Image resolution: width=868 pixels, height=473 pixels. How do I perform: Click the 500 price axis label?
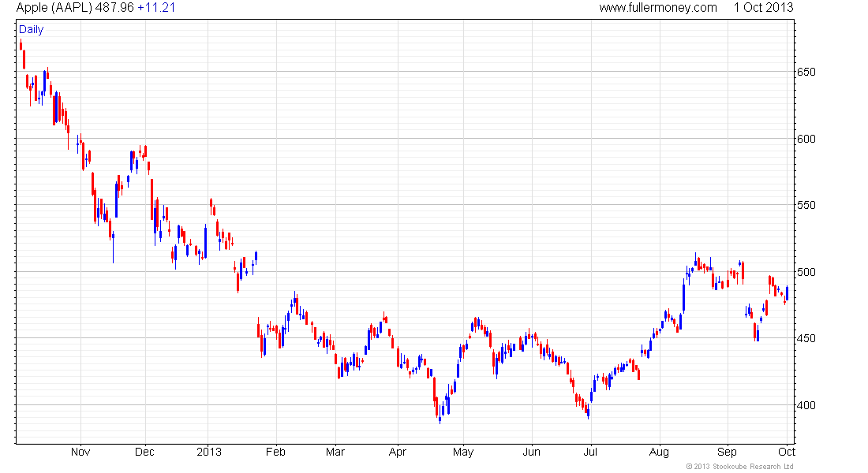[x=806, y=272]
